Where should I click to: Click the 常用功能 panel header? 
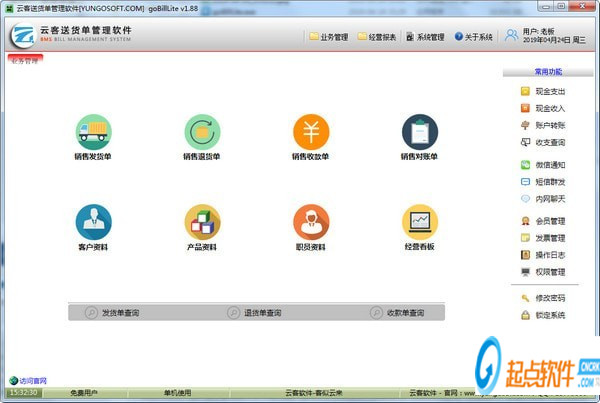coord(548,72)
